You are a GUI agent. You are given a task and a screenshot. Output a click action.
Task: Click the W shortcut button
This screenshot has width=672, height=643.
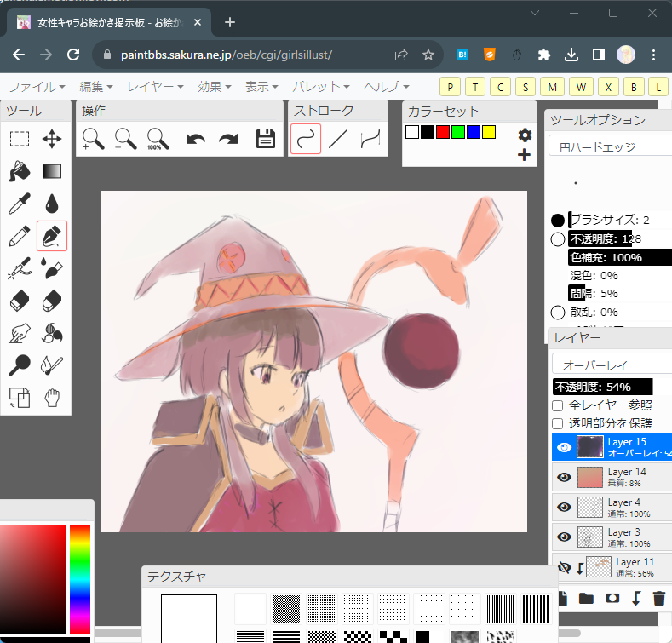point(581,88)
